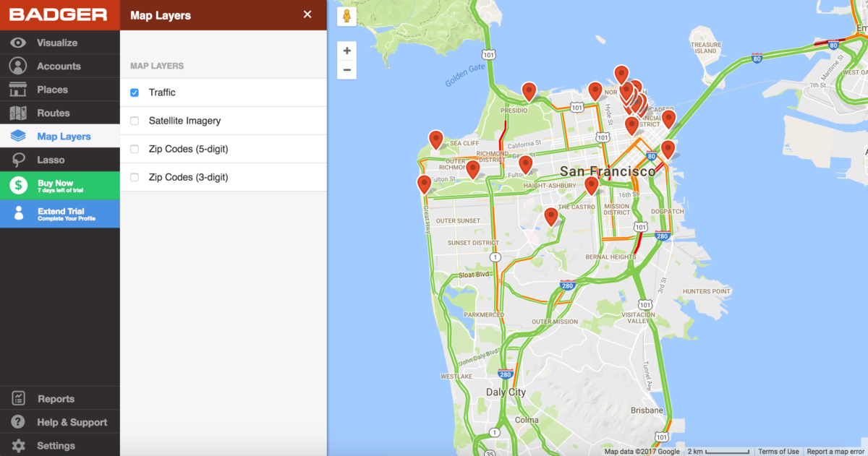This screenshot has height=456, width=868.
Task: Open Badger Settings
Action: pyautogui.click(x=20, y=444)
